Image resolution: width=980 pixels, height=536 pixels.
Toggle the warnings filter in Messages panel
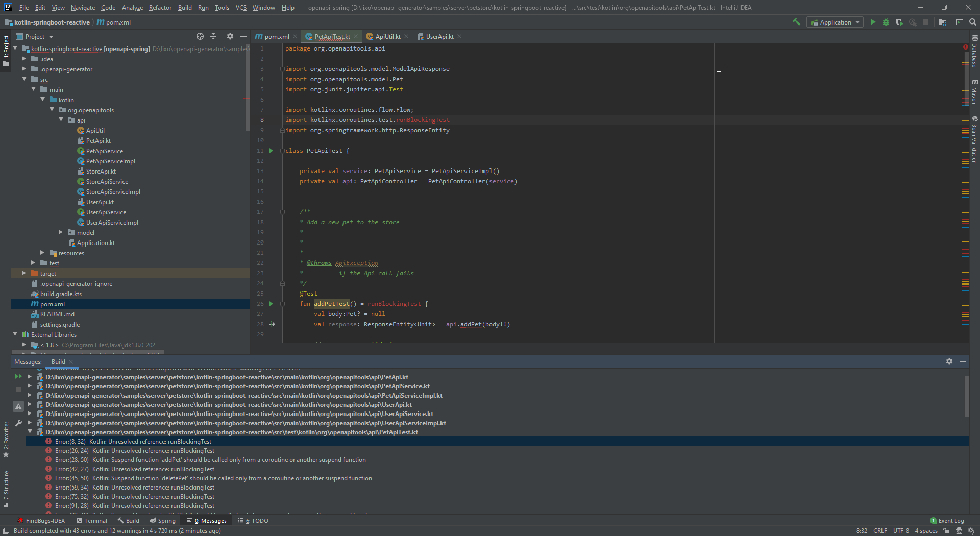coord(18,407)
